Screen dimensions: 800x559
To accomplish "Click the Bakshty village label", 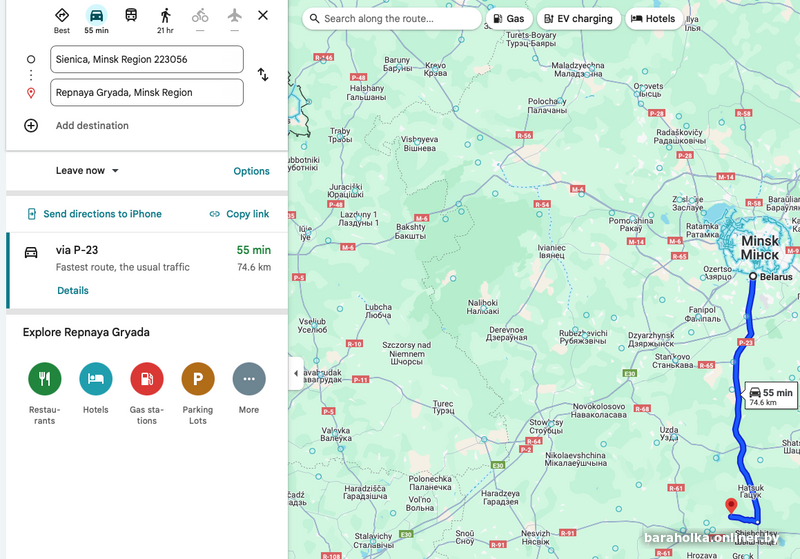I will (x=410, y=231).
